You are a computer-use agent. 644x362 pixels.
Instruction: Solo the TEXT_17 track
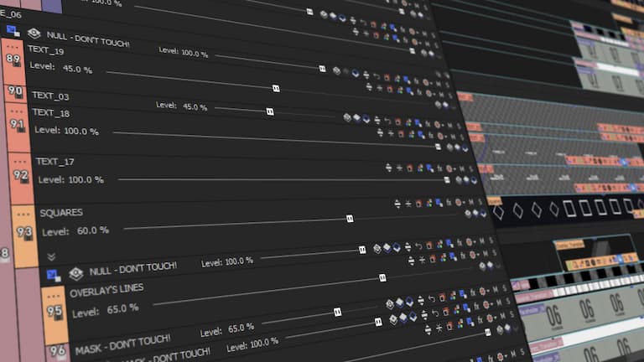[x=470, y=168]
